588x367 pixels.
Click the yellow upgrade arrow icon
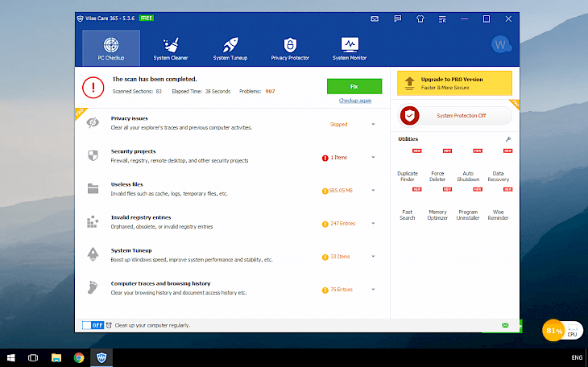(x=409, y=84)
